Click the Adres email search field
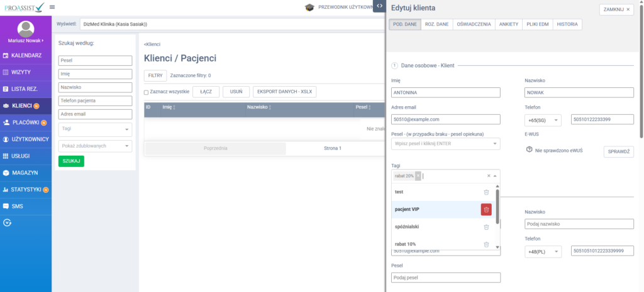 pos(95,114)
